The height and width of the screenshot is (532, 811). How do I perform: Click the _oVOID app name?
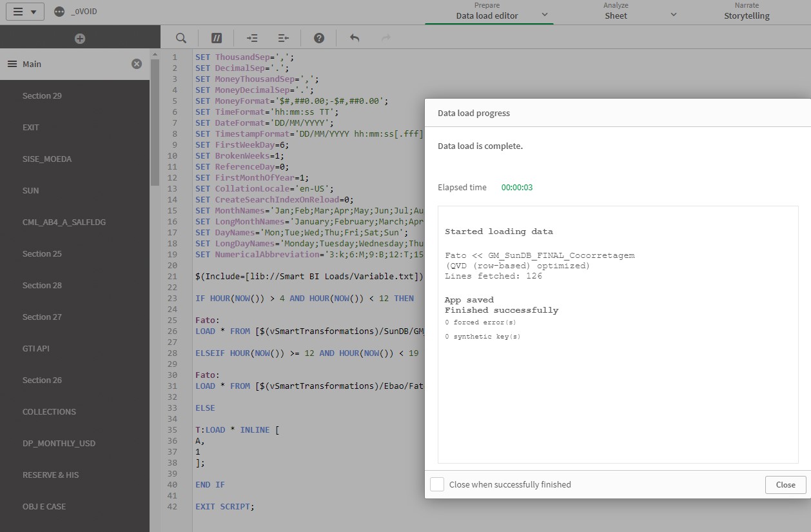click(x=84, y=12)
